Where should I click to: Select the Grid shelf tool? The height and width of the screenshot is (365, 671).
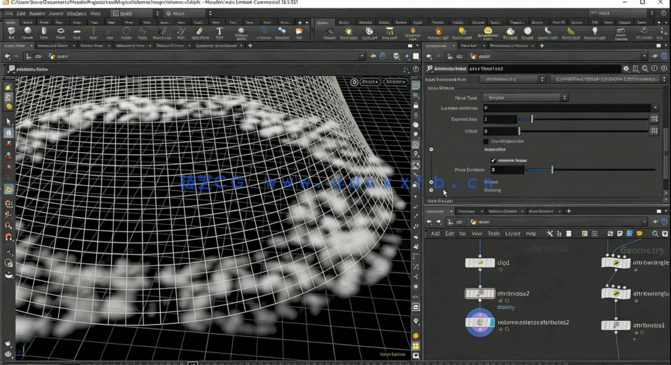(77, 33)
